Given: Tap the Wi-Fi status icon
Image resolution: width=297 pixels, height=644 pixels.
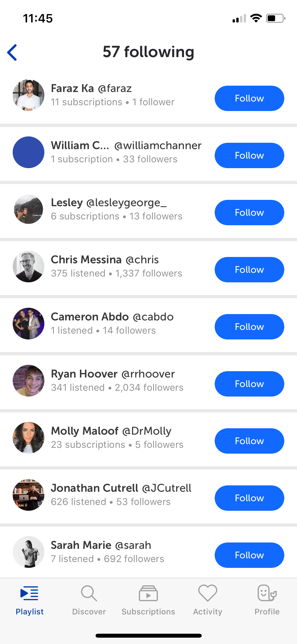Looking at the screenshot, I should pos(256,18).
